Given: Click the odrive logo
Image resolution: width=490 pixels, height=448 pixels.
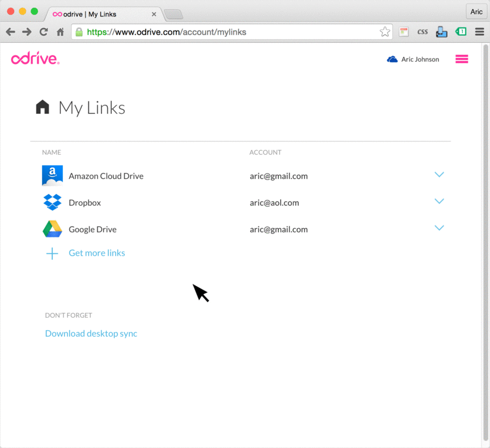Looking at the screenshot, I should click(x=35, y=59).
